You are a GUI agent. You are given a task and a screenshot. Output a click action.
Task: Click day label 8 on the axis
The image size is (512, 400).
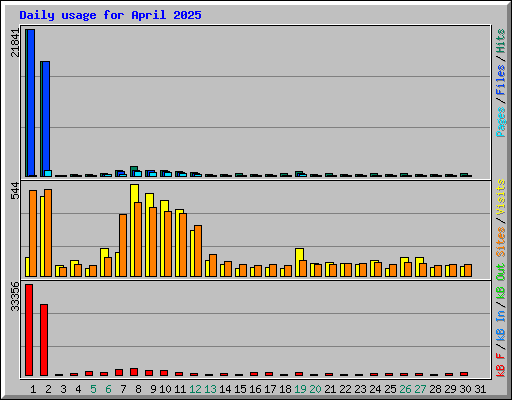coord(138,389)
